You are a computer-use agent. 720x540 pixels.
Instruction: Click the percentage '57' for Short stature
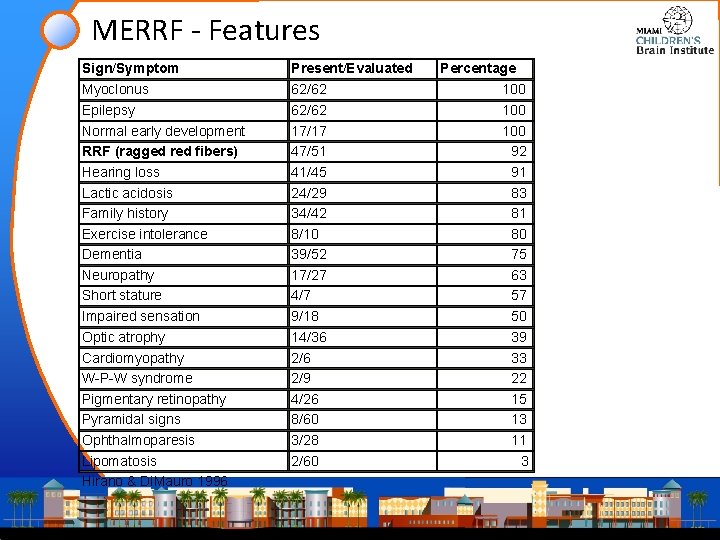[x=518, y=295]
